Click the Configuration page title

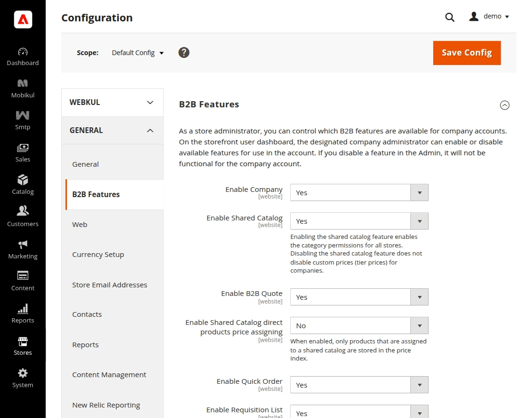97,18
